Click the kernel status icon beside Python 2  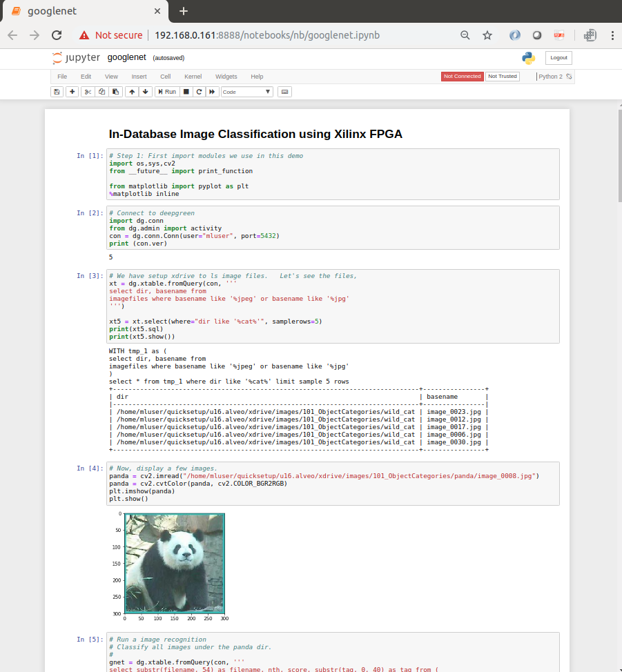[569, 77]
